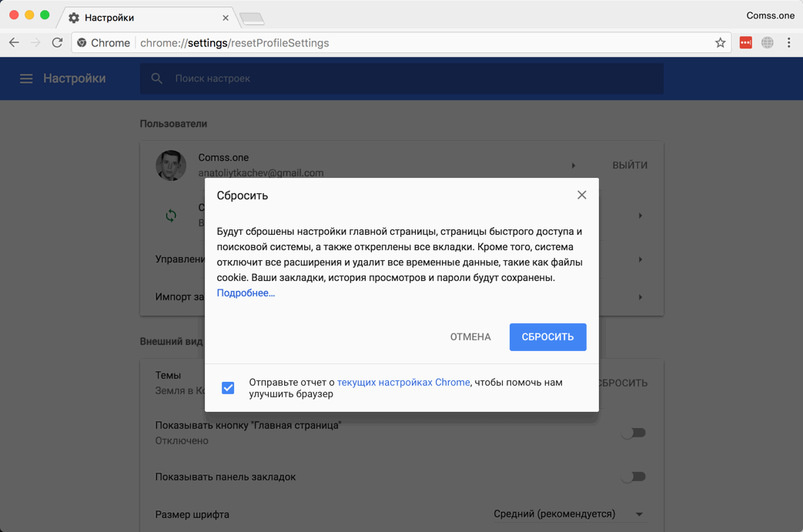Expand the sync row arrow
Image resolution: width=803 pixels, height=532 pixels.
640,216
